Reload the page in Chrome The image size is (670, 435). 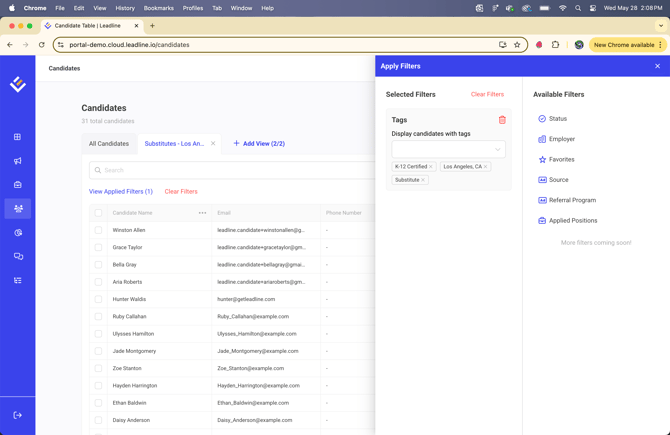[x=41, y=44]
